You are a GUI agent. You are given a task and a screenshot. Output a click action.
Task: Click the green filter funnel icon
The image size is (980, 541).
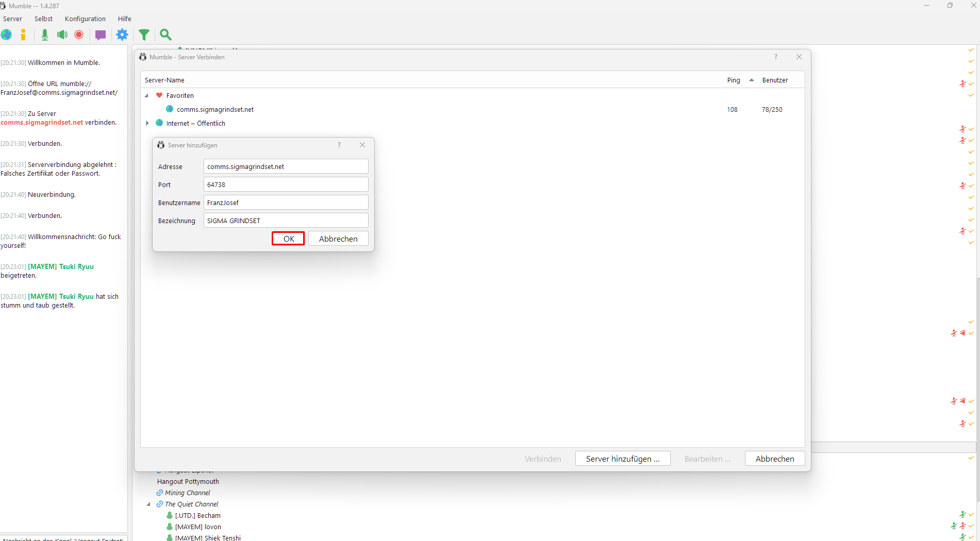[x=144, y=35]
